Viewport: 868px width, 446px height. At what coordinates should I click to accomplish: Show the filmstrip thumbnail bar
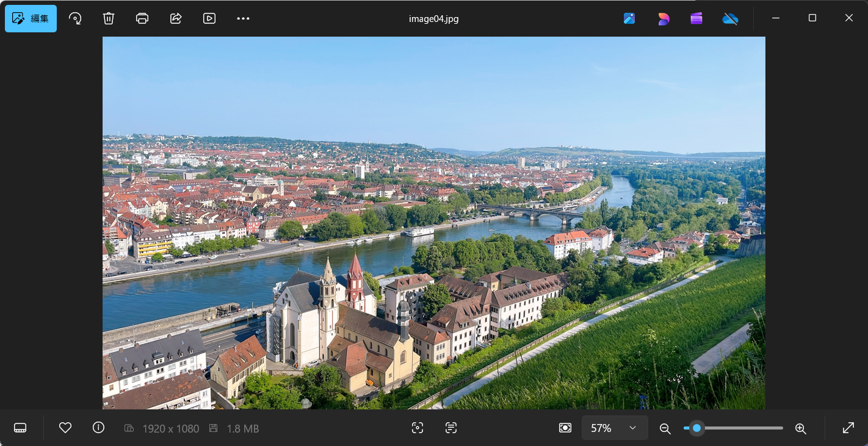point(20,428)
